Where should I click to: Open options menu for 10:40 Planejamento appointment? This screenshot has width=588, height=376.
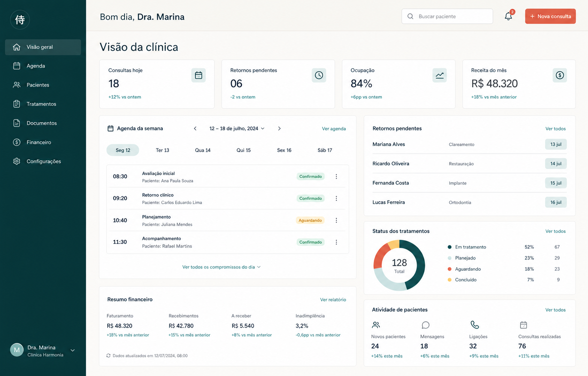pyautogui.click(x=336, y=220)
